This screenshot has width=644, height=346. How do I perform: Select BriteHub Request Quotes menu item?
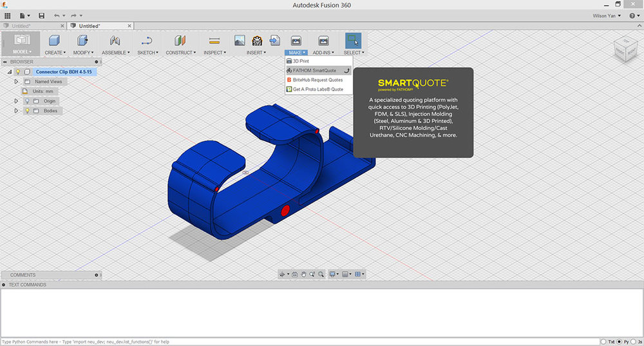pos(317,80)
